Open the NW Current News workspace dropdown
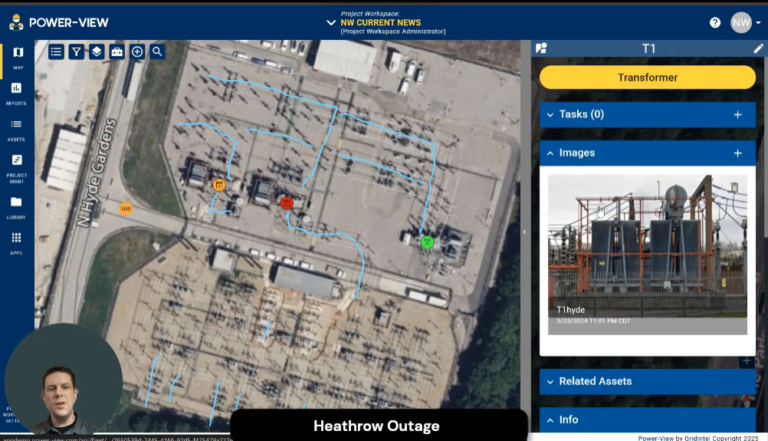 point(331,22)
